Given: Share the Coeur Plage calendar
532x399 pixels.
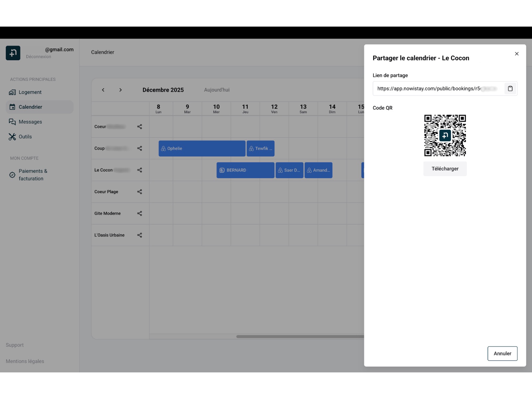Looking at the screenshot, I should (140, 192).
